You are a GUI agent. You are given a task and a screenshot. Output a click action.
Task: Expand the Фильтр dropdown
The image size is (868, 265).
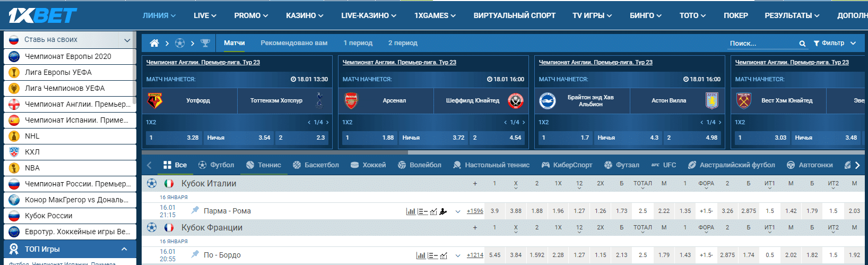835,43
